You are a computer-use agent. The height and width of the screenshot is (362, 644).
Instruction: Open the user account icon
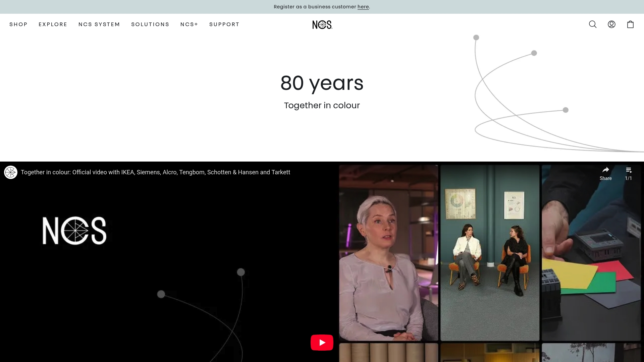coord(611,24)
